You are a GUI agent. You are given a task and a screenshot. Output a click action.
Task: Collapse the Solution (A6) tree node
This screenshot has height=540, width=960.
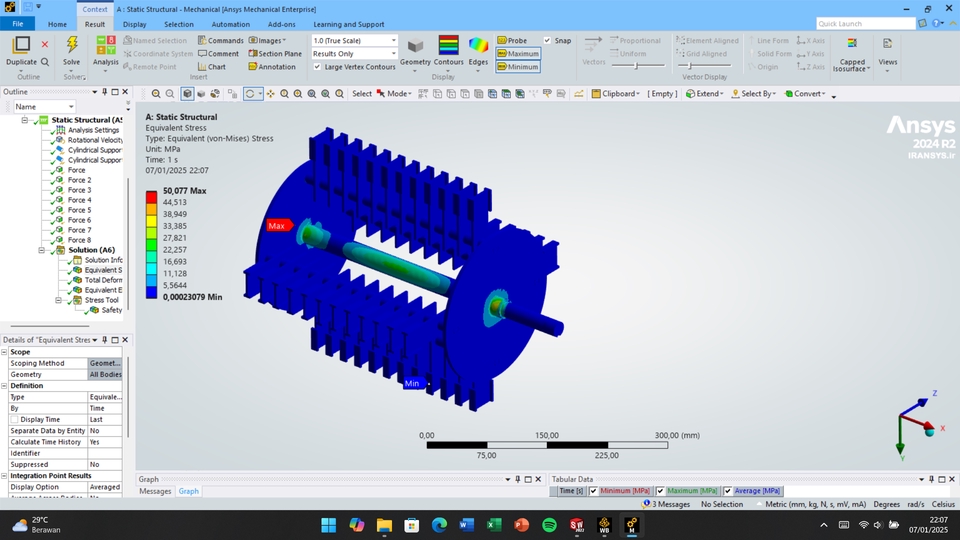point(42,250)
